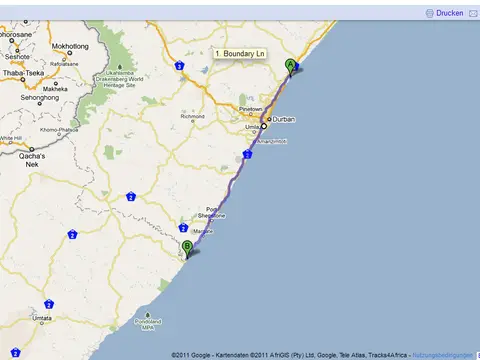The height and width of the screenshot is (360, 480).
Task: Open the Nutzungsbedingungen terms link
Action: (x=442, y=355)
